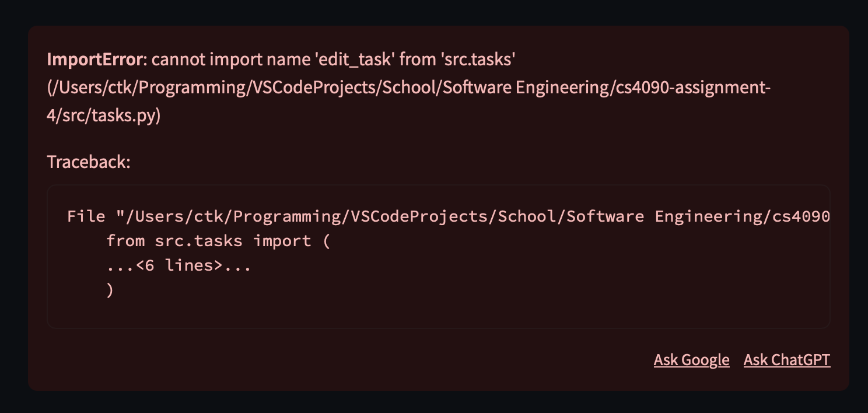Click 'Engineering' in the traceback File line
The height and width of the screenshot is (413, 868).
point(708,216)
